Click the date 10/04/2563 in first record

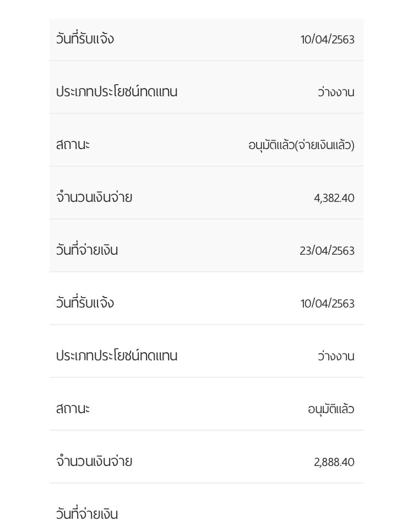click(328, 40)
